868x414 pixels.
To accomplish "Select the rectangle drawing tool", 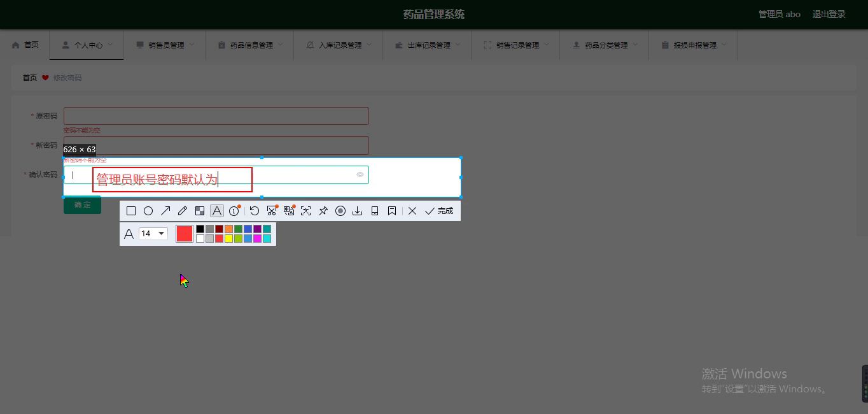I will [131, 211].
